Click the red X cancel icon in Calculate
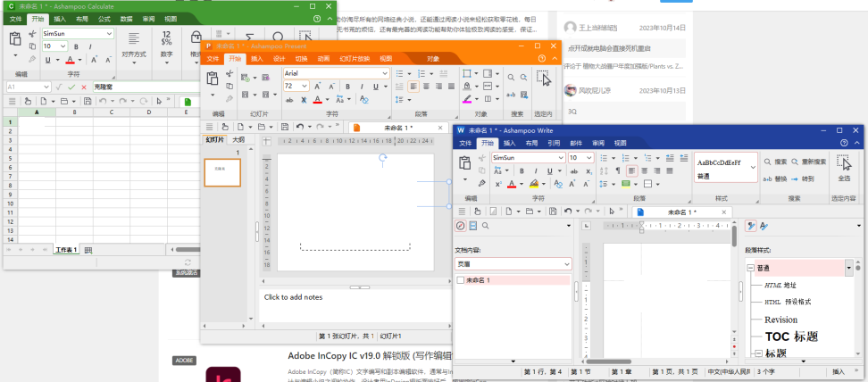 pos(84,87)
